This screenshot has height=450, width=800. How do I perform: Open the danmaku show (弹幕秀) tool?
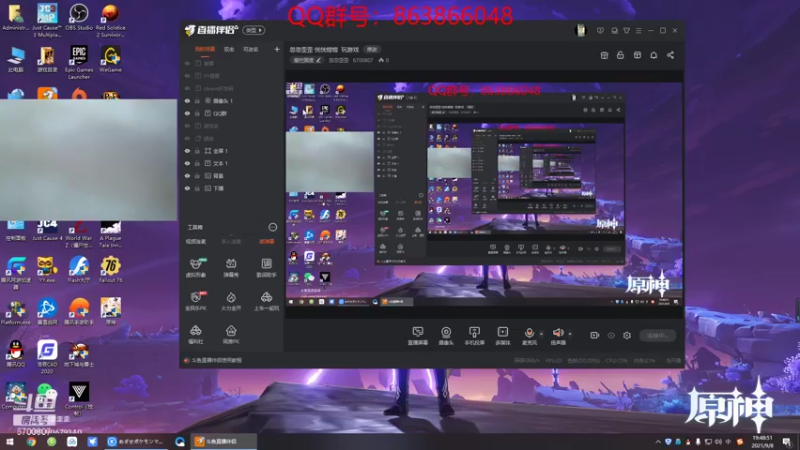(x=231, y=267)
